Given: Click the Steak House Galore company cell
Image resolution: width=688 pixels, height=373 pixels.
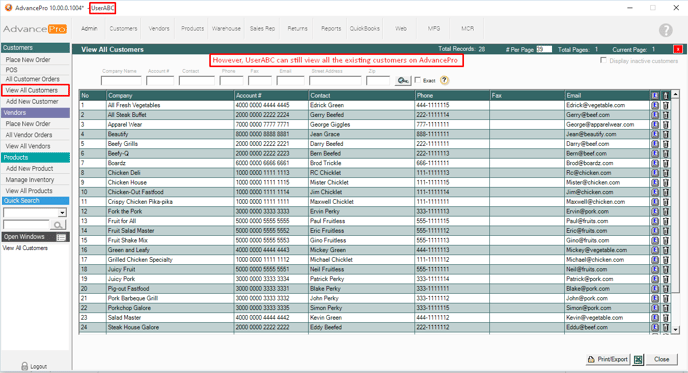Looking at the screenshot, I should coord(170,327).
